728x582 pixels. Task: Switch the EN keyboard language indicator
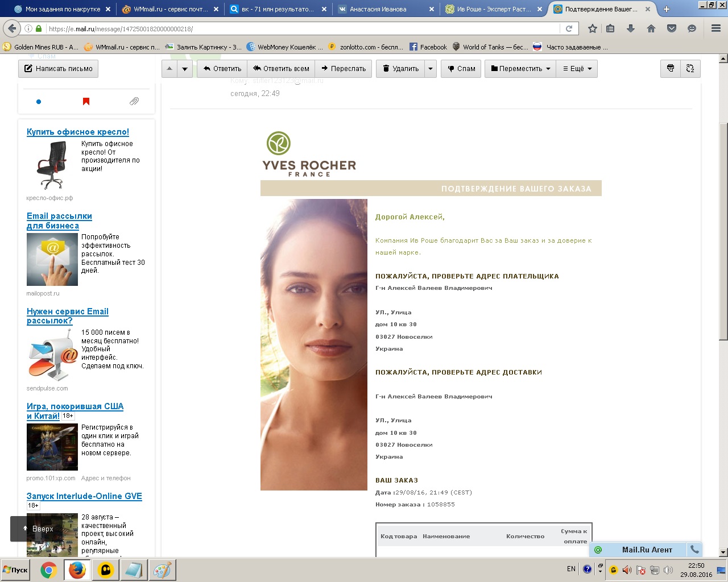(571, 569)
